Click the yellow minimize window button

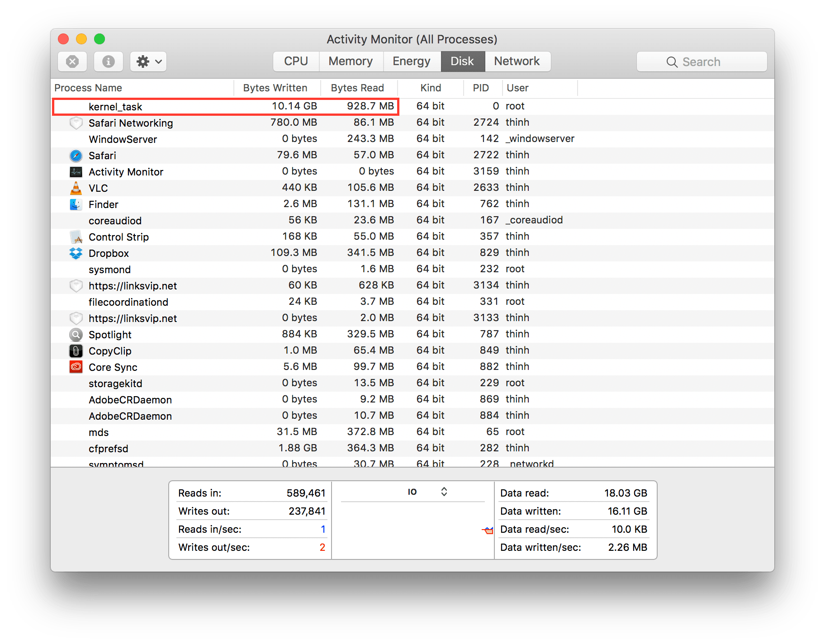pos(81,39)
